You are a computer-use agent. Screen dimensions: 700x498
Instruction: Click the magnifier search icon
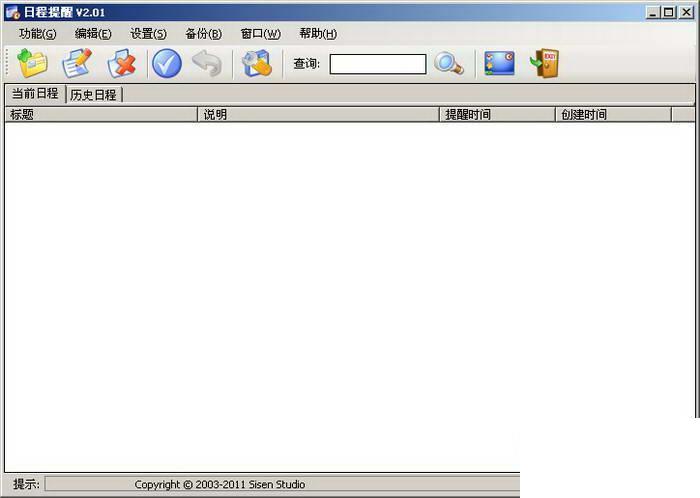click(449, 63)
